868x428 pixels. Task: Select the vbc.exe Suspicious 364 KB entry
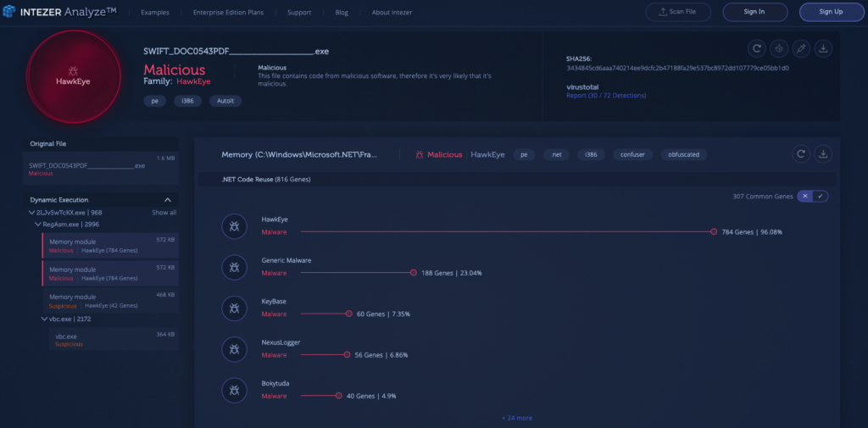tap(114, 339)
